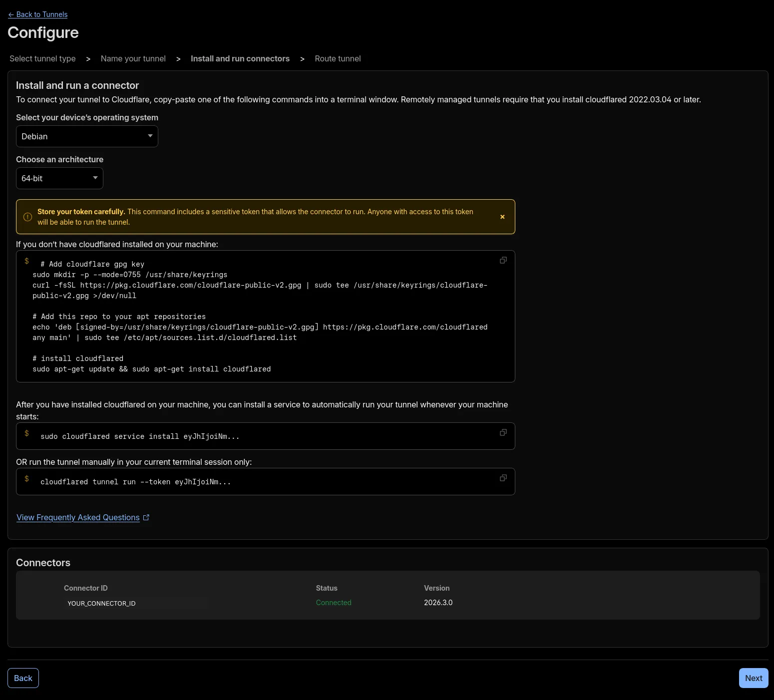Click the Back button

pyautogui.click(x=23, y=678)
